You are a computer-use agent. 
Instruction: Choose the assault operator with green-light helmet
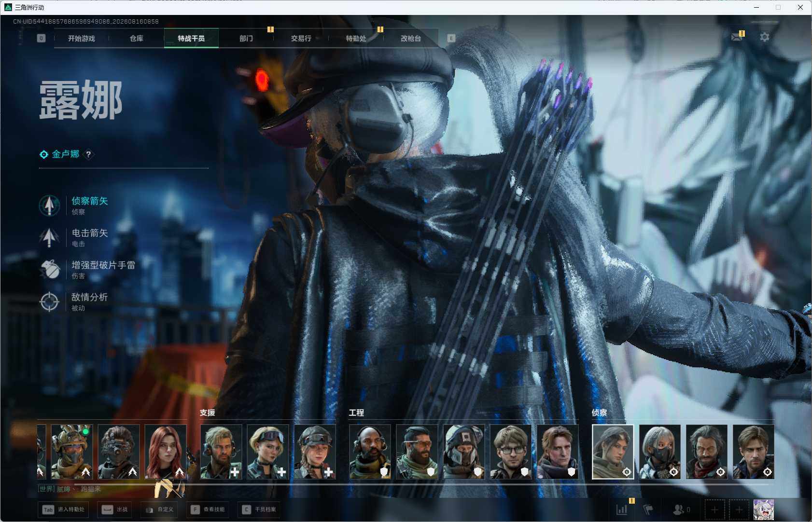click(72, 452)
